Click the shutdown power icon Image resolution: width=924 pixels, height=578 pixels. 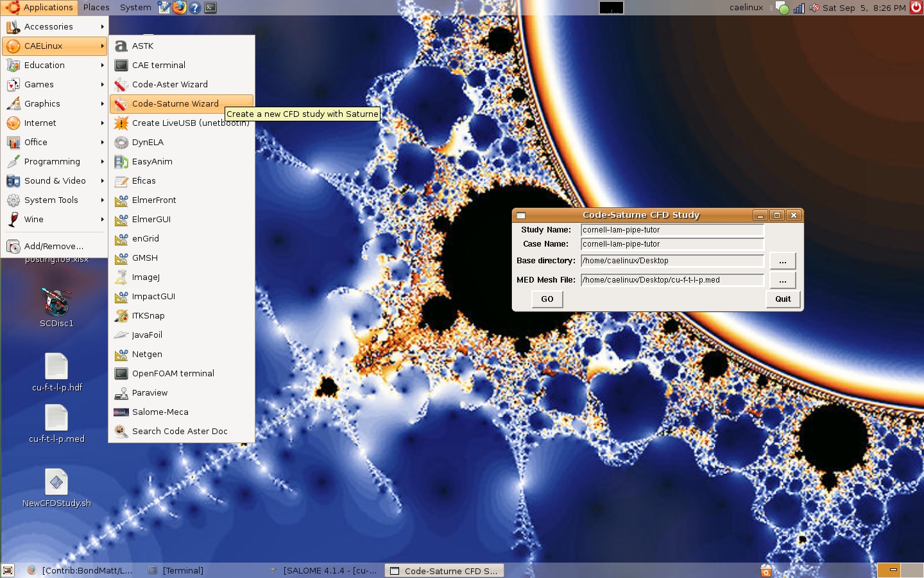pos(916,7)
